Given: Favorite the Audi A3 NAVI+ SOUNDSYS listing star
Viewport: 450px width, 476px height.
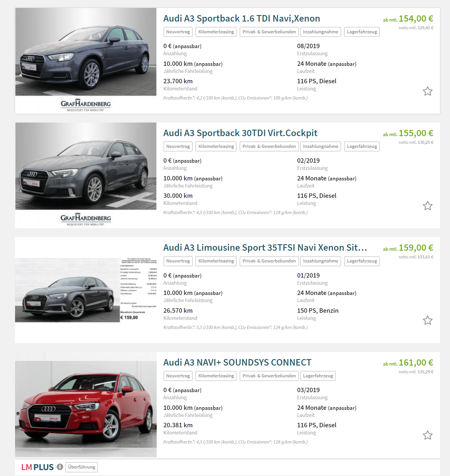Looking at the screenshot, I should (x=428, y=435).
